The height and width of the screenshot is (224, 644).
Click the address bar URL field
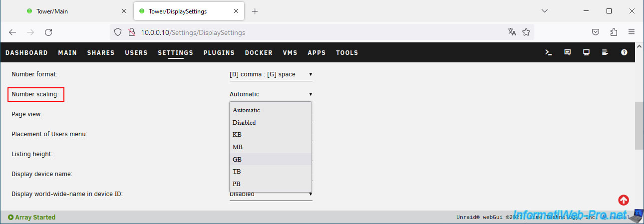tap(320, 32)
